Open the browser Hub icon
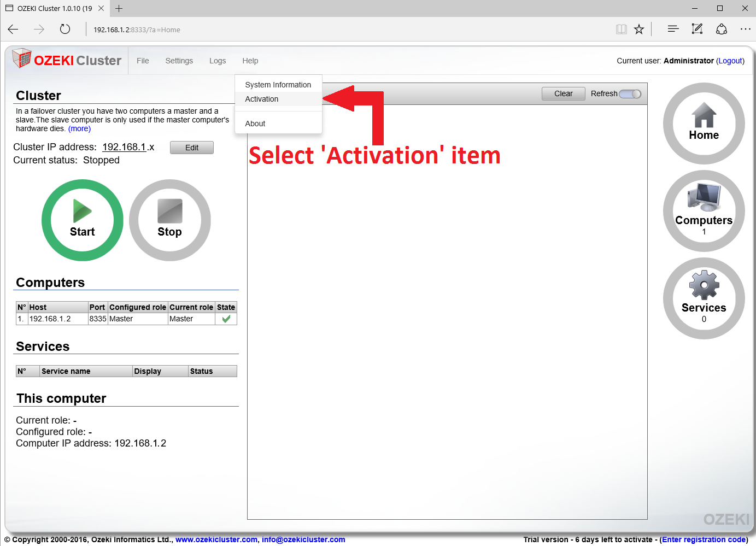Viewport: 756px width, 546px height. [x=673, y=29]
